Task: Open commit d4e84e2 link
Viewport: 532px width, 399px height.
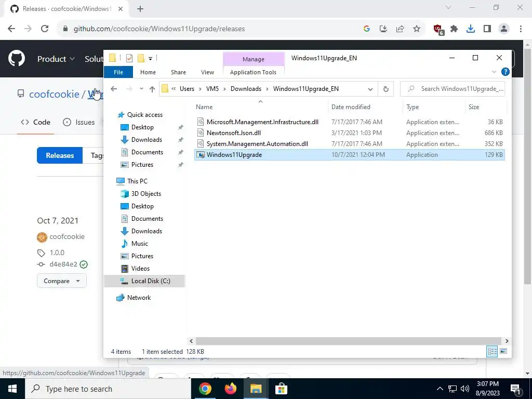Action: point(63,264)
